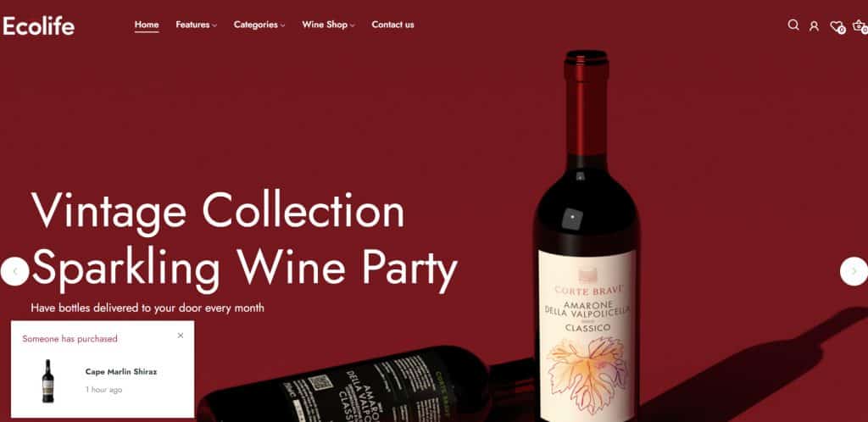This screenshot has height=422, width=868.
Task: Click the Someone has purchased text
Action: tap(70, 338)
